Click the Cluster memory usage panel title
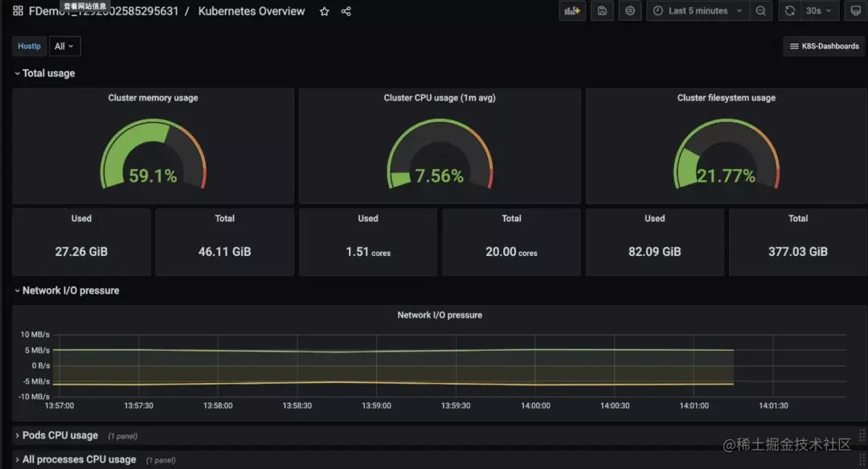 (x=153, y=97)
